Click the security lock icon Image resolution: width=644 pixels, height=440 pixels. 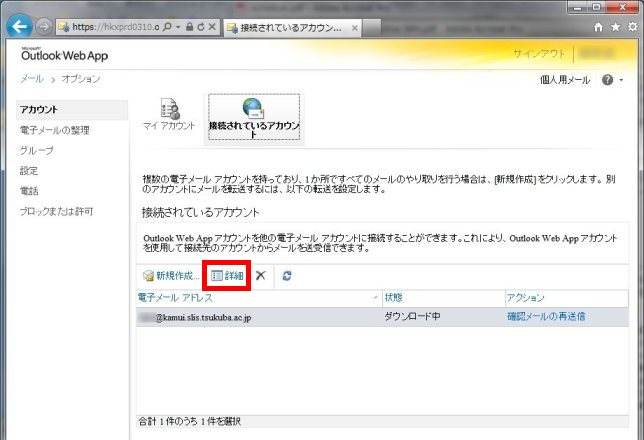[x=189, y=27]
